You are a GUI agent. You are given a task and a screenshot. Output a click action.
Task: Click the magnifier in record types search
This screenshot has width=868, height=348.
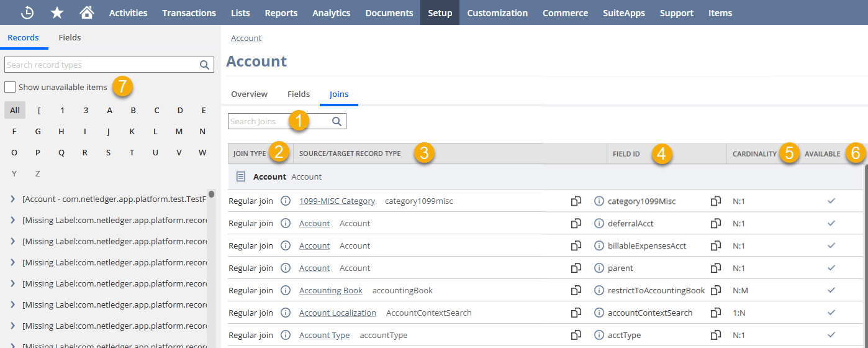204,65
